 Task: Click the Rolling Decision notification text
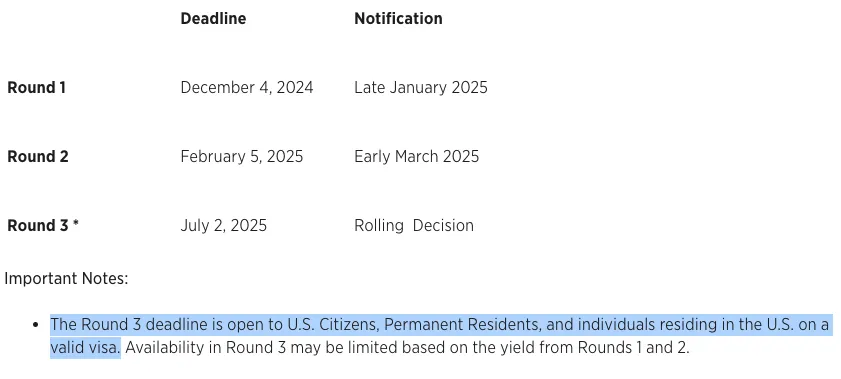414,226
